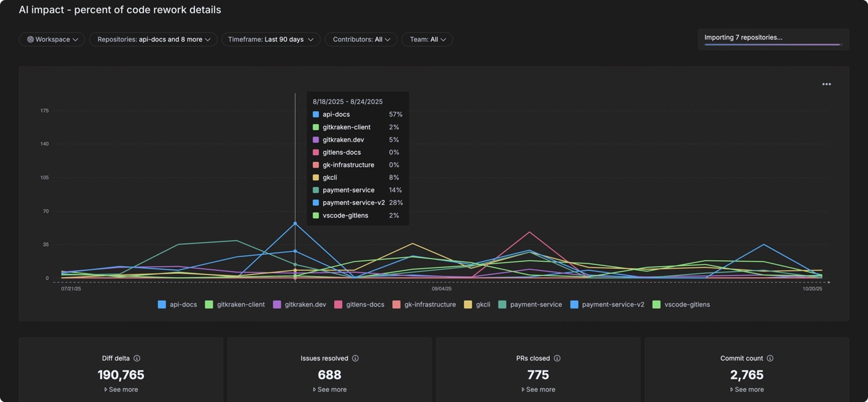Viewport: 868px width, 402px height.
Task: Open the Team filter dropdown
Action: (427, 39)
